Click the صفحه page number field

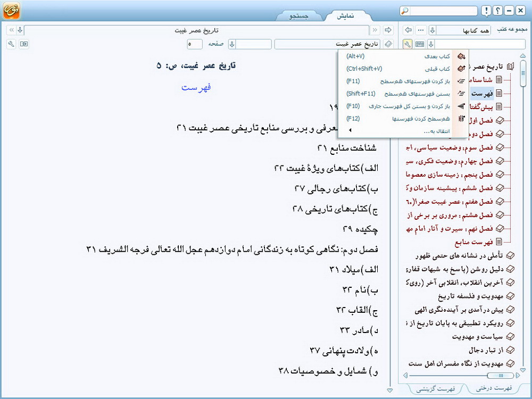tap(194, 44)
